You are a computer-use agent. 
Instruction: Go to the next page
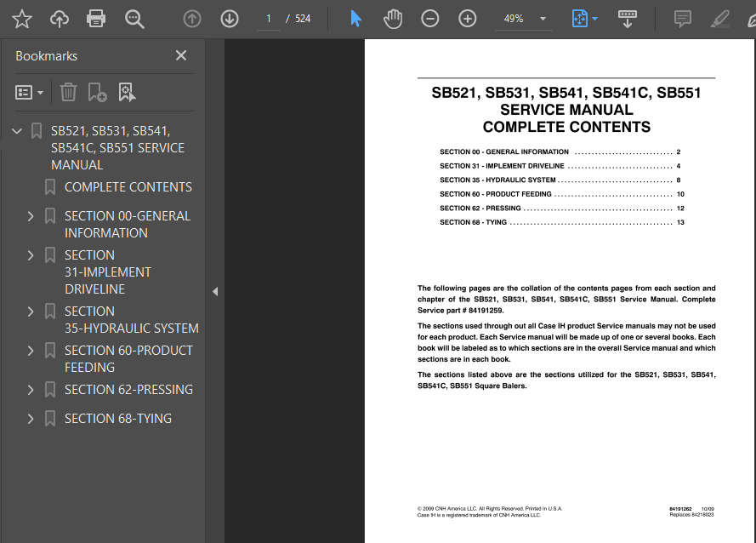click(230, 19)
